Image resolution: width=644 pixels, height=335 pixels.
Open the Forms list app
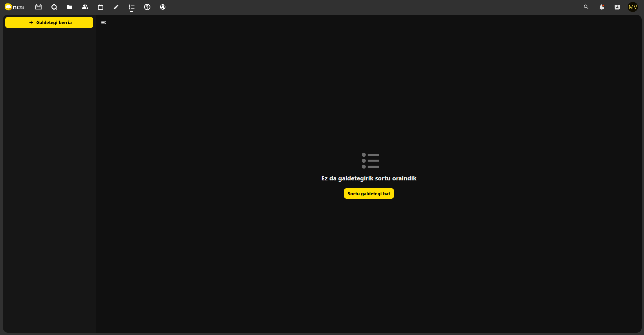pos(132,7)
